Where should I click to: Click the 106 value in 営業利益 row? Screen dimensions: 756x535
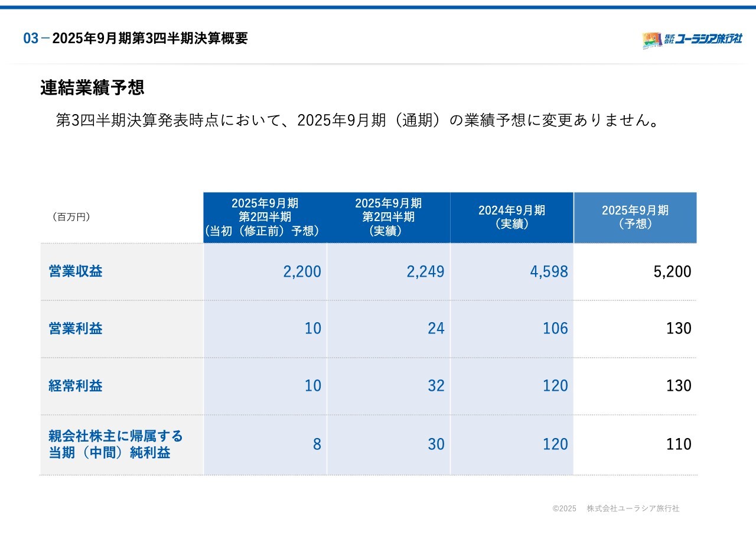[555, 329]
